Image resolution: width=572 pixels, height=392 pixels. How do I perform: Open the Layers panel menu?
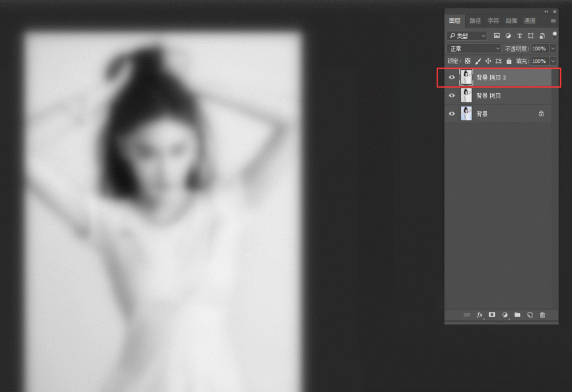click(552, 20)
